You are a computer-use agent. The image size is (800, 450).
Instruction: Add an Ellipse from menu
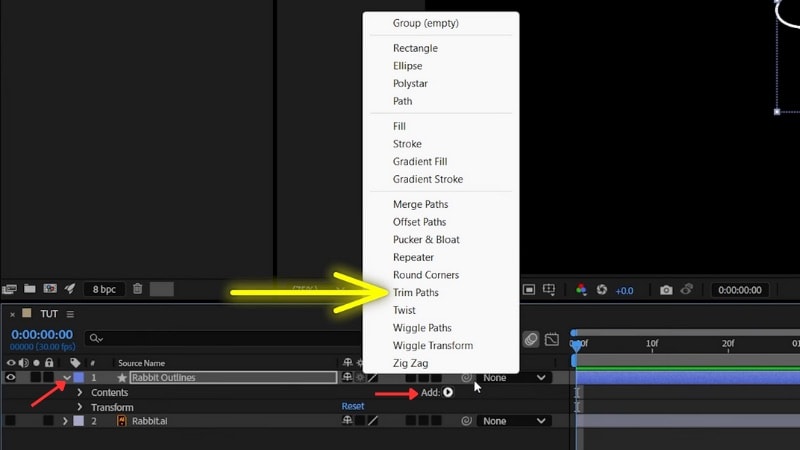point(407,66)
